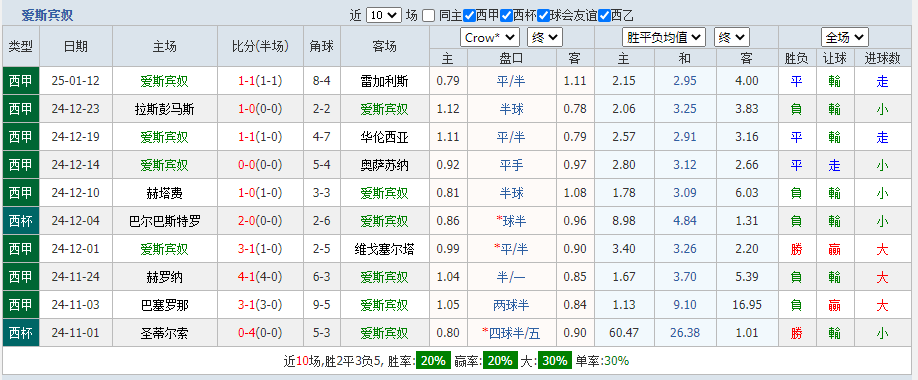This screenshot has width=918, height=380.
Task: Uncheck the 西甲 league filter
Action: (x=469, y=16)
